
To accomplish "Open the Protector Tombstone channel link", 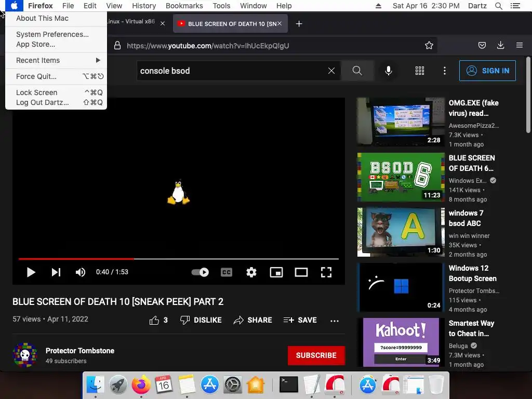I will click(x=80, y=351).
